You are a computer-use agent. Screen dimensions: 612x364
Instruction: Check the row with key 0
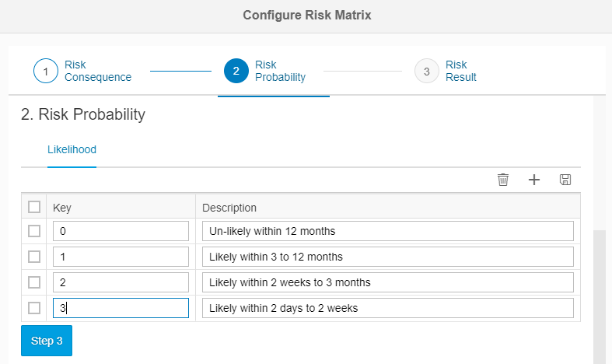(34, 231)
